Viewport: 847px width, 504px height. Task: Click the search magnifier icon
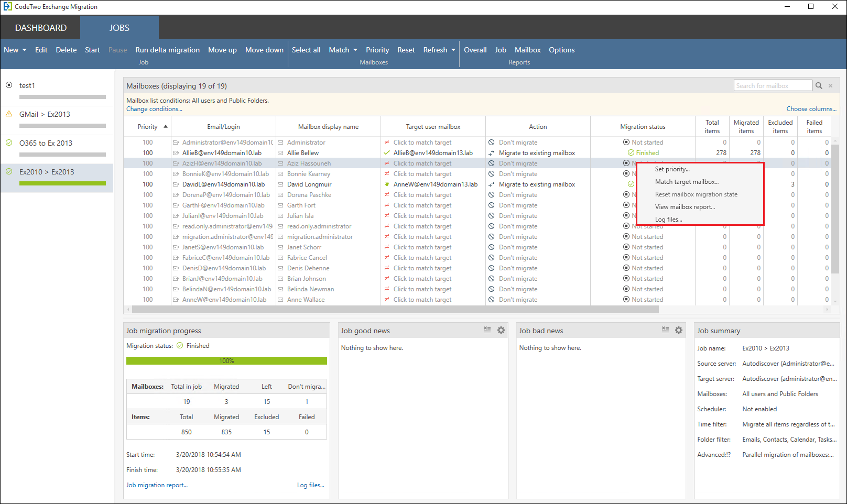click(819, 85)
